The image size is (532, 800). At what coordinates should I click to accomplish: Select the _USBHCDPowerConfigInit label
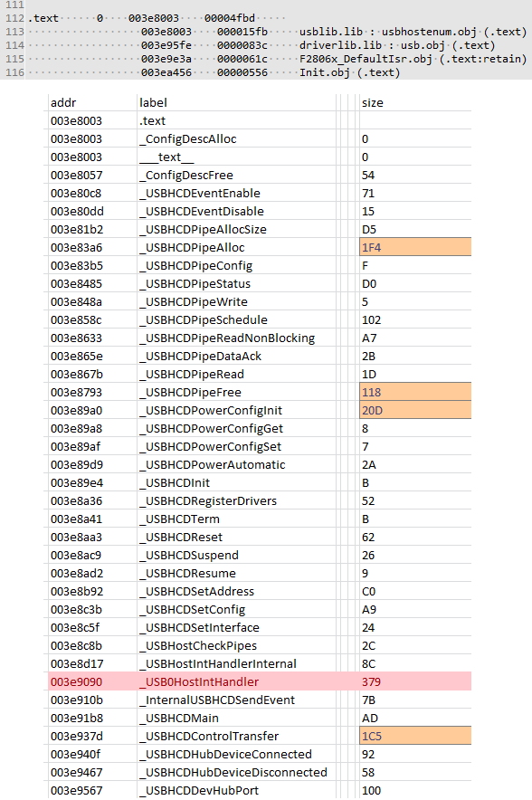[211, 411]
